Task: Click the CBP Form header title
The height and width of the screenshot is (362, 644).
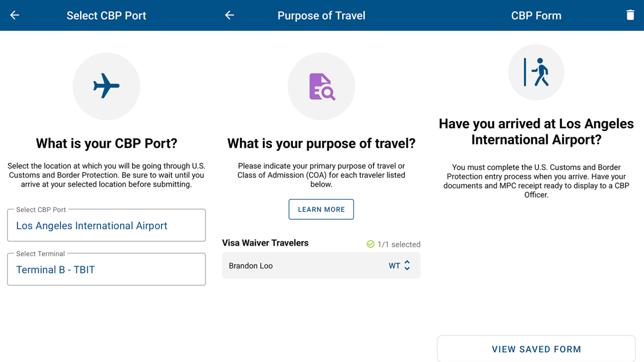Action: [x=536, y=15]
